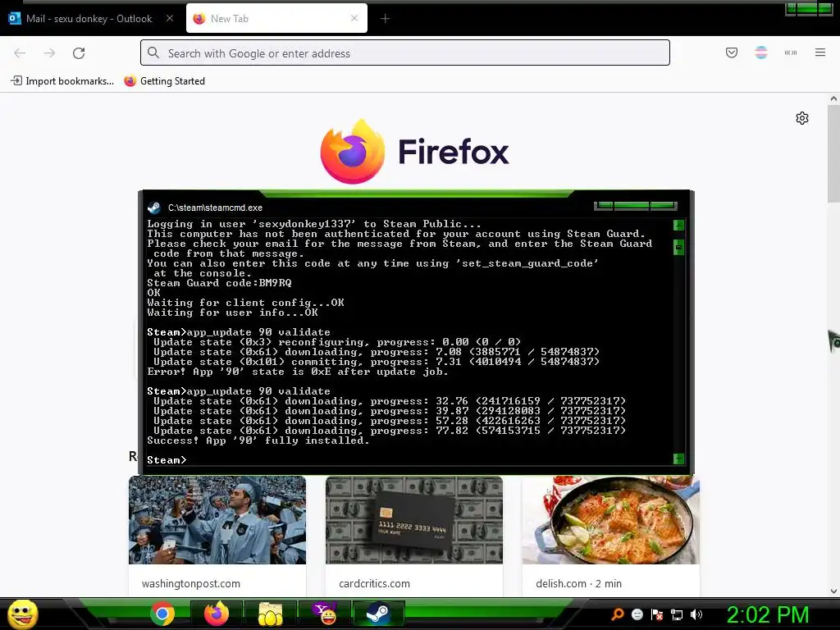
Task: Open the Getting Started bookmark
Action: pyautogui.click(x=164, y=81)
